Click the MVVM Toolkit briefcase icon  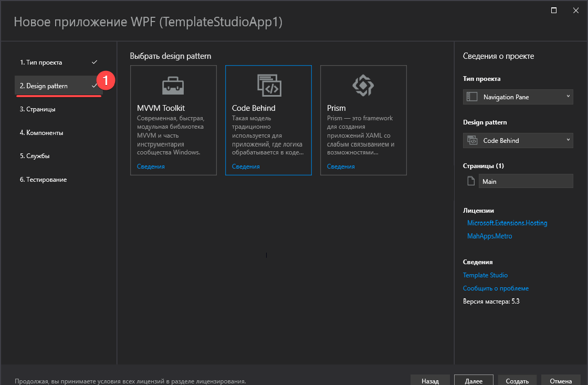click(173, 85)
